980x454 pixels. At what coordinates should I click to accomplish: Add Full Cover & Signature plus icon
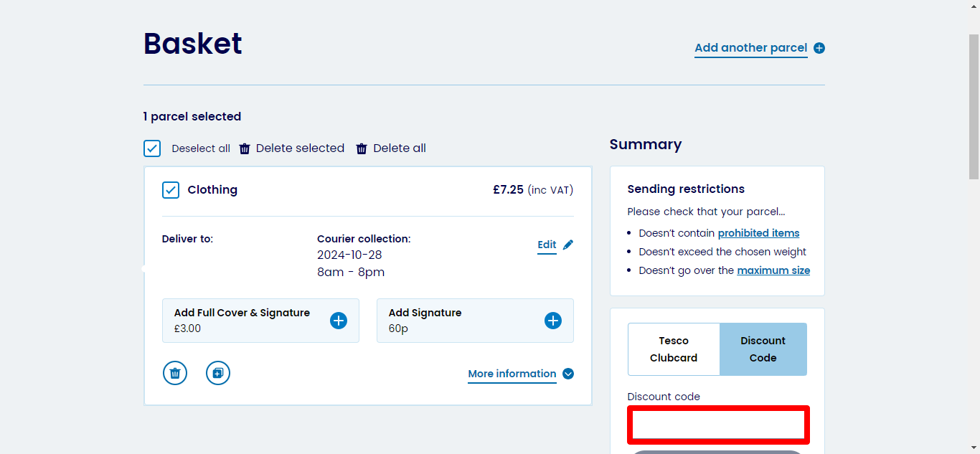click(339, 321)
